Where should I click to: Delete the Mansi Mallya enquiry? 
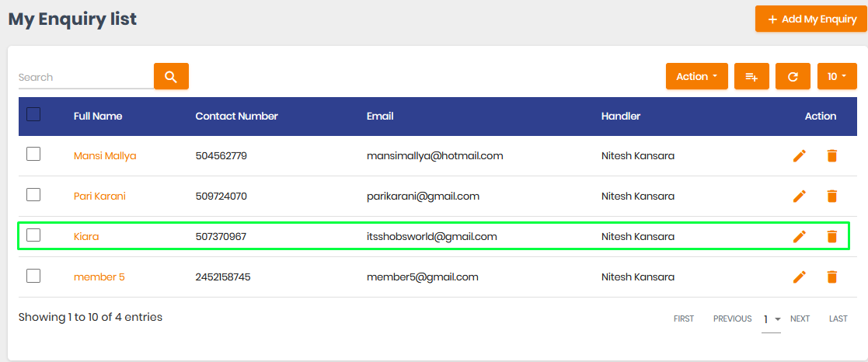click(831, 156)
